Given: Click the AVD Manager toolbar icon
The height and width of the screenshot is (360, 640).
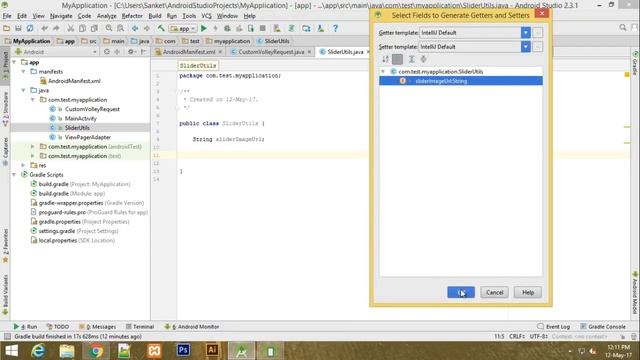Looking at the screenshot, I should coord(277,28).
